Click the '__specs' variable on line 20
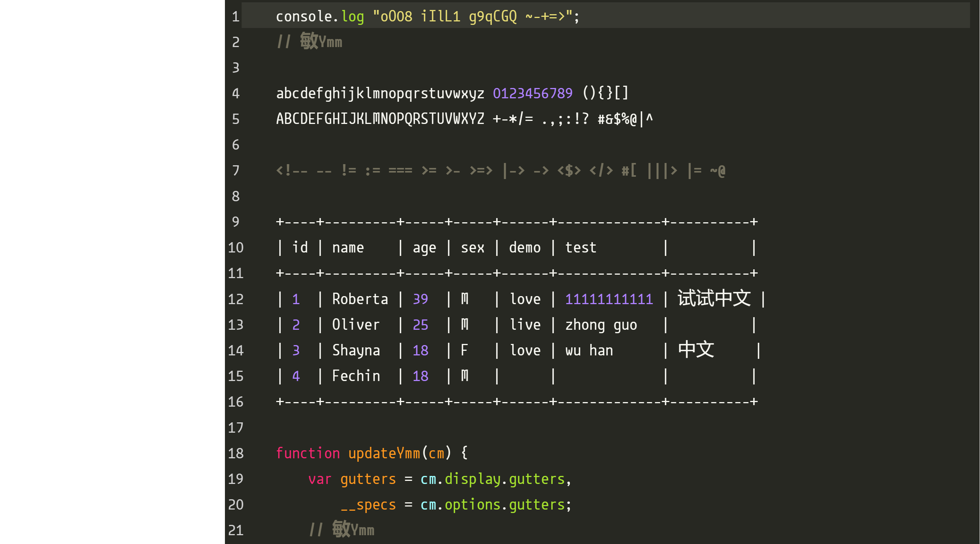Screen dimensions: 980x544 pos(368,505)
